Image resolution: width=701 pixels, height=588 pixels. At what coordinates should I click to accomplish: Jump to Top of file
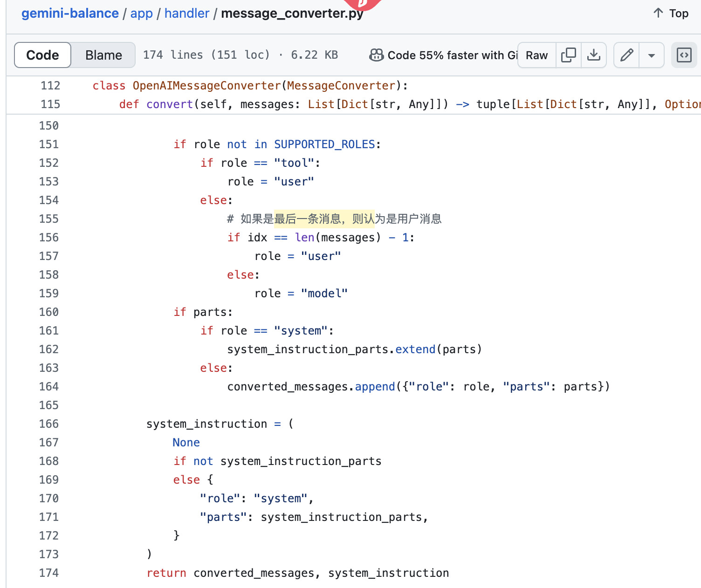click(x=678, y=13)
